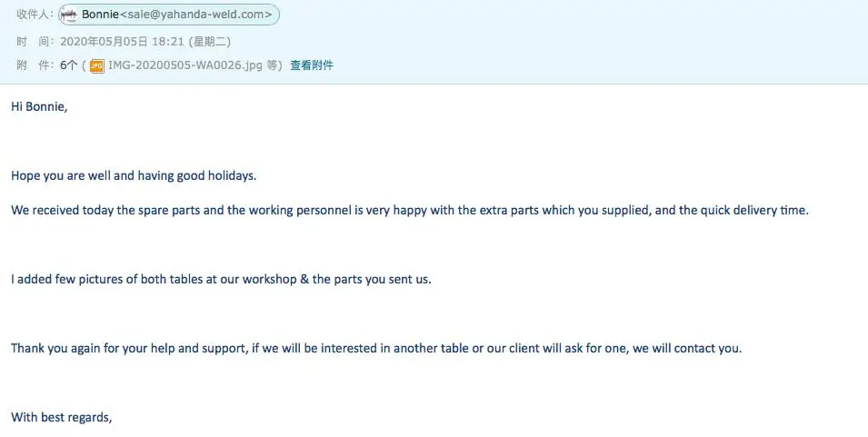The height and width of the screenshot is (437, 868).
Task: Click the attachment count 6个
Action: [x=69, y=65]
